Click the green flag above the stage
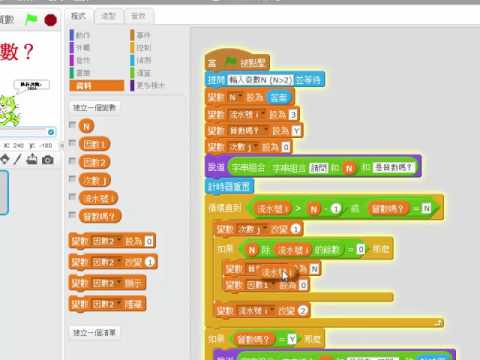The height and width of the screenshot is (360, 480). point(31,19)
